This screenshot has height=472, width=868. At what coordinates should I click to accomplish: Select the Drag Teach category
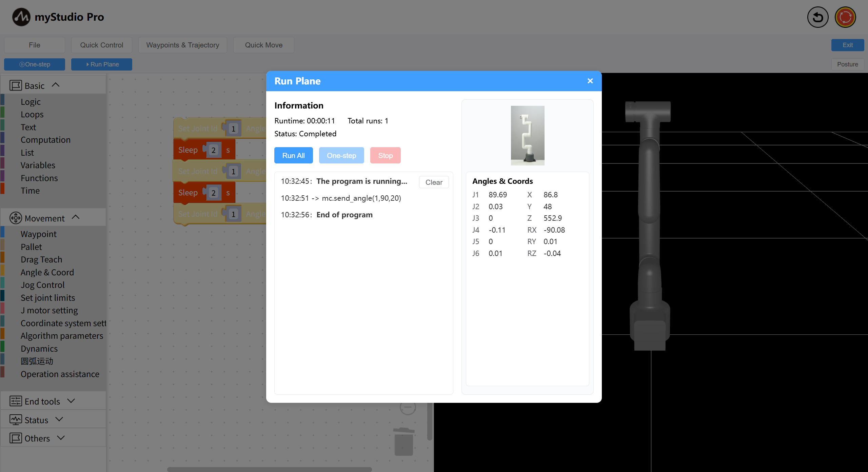(x=41, y=259)
